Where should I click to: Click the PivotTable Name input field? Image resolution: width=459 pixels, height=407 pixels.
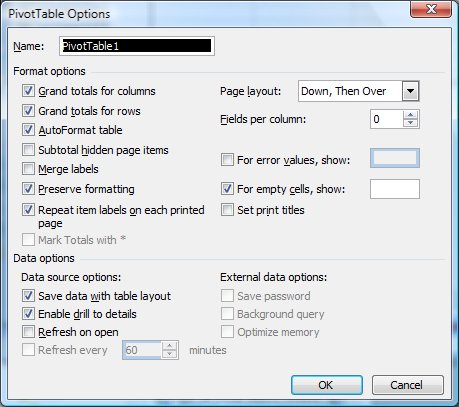point(137,46)
